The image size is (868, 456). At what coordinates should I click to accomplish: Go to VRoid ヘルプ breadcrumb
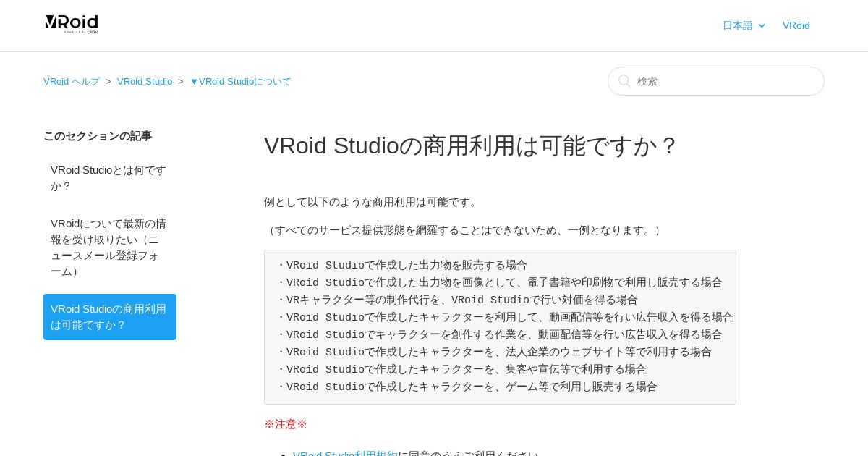72,81
